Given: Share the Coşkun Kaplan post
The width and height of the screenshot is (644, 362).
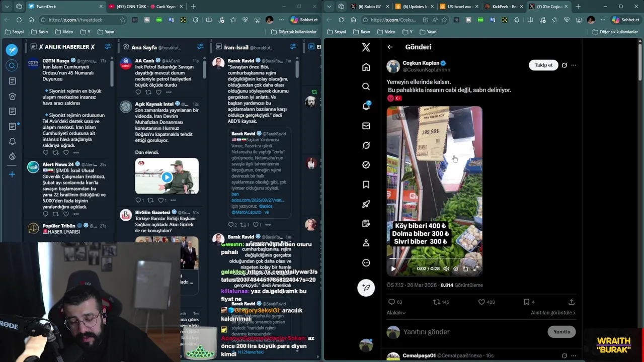Looking at the screenshot, I should click(572, 302).
